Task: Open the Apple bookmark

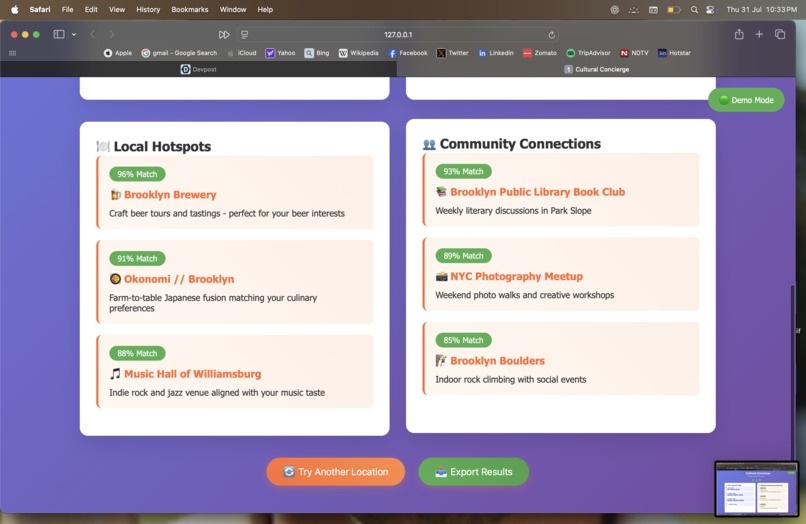Action: click(118, 53)
